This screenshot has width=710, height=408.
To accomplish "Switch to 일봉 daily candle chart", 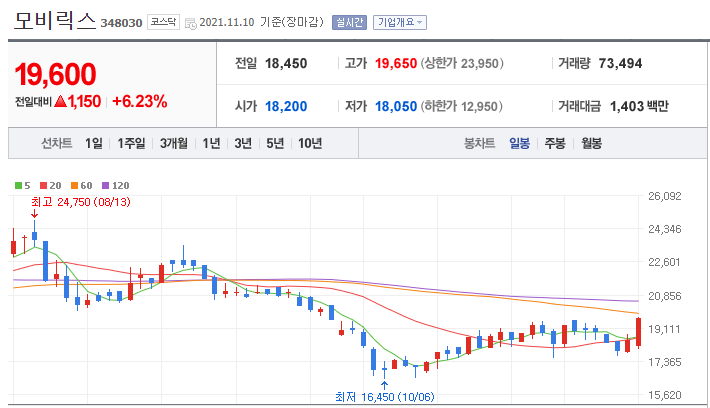I will pos(519,144).
